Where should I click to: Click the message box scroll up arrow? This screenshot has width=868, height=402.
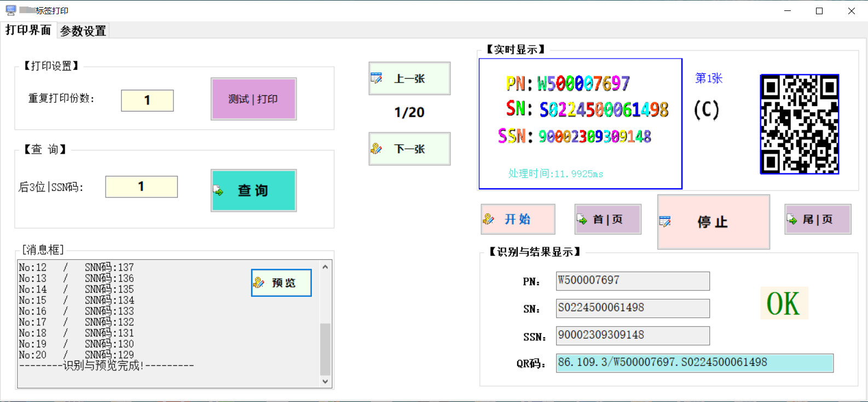pos(325,267)
